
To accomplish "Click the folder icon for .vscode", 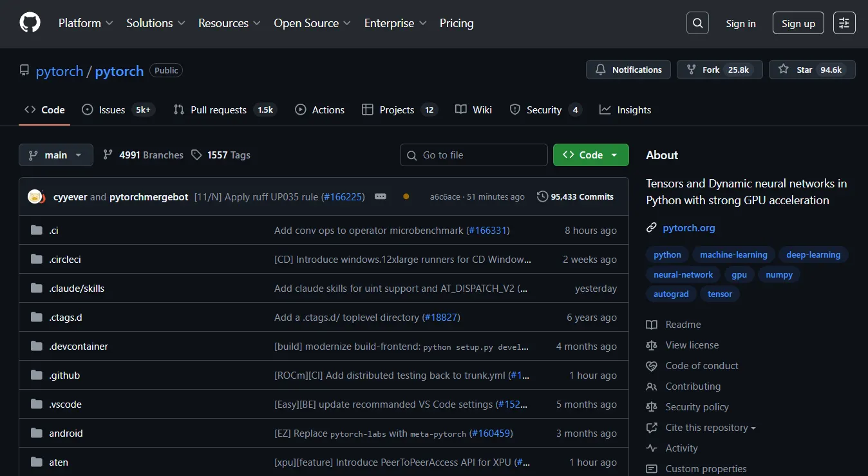I will tap(37, 404).
